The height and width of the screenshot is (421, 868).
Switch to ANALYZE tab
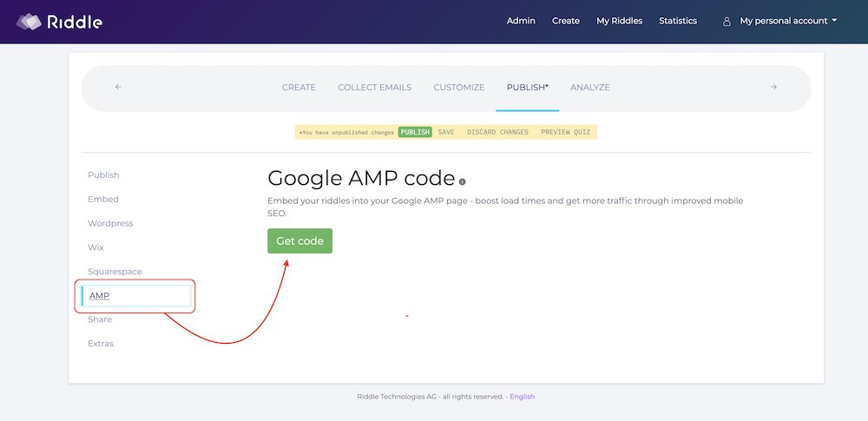pos(590,88)
